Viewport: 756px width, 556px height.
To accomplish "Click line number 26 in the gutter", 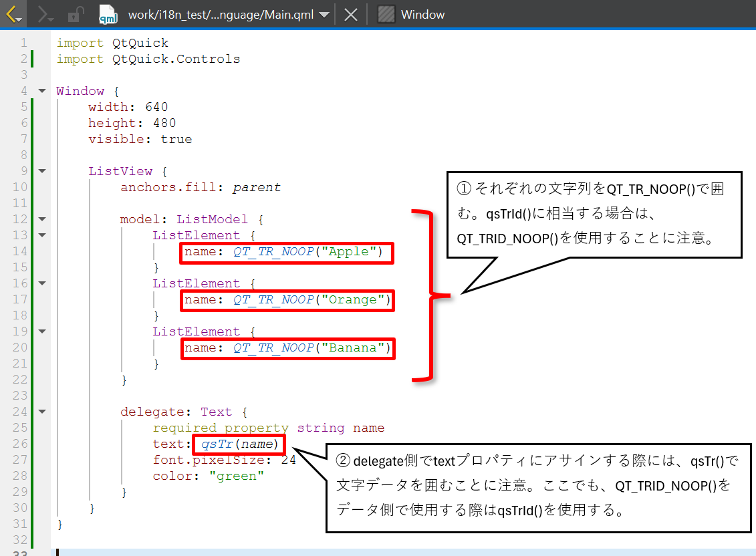I will [x=20, y=444].
